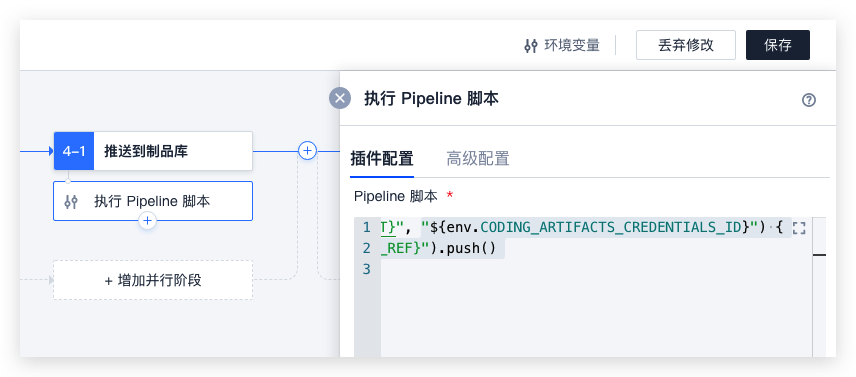Image resolution: width=856 pixels, height=377 pixels.
Task: Save the pipeline with 保存 button
Action: point(778,45)
